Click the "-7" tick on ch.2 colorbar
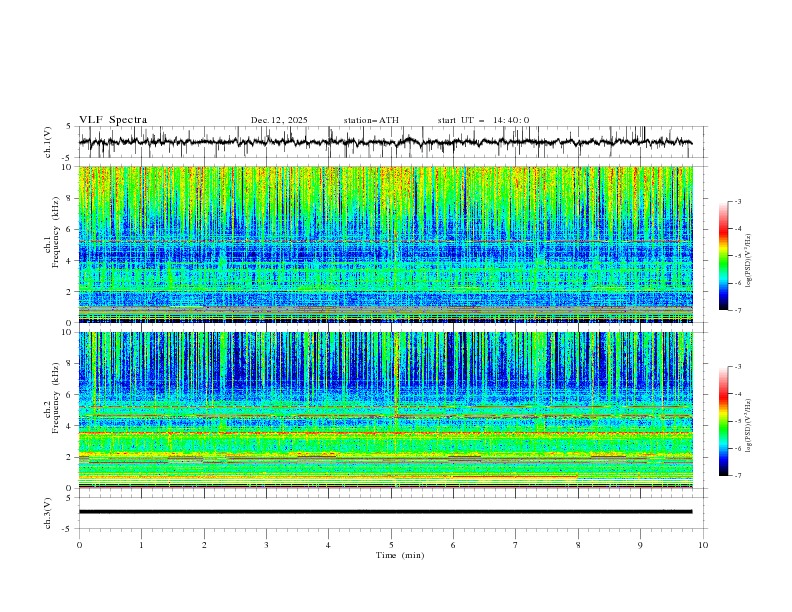 [737, 476]
